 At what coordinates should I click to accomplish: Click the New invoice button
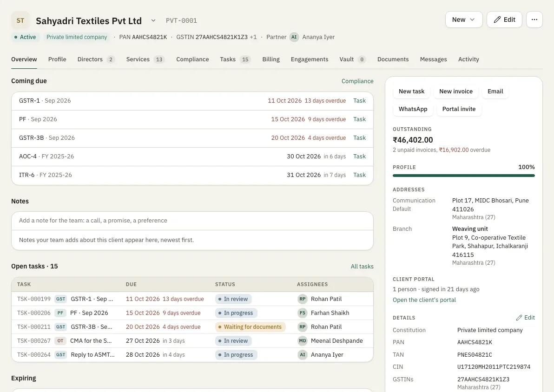tap(456, 91)
